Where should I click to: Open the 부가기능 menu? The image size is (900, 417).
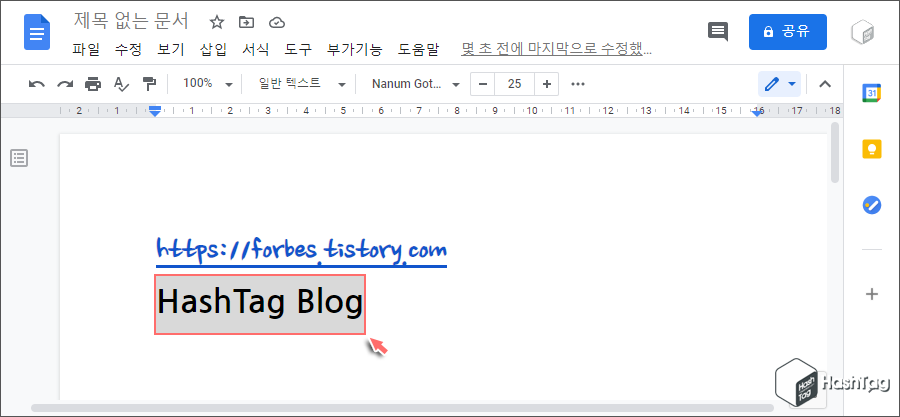tap(354, 50)
